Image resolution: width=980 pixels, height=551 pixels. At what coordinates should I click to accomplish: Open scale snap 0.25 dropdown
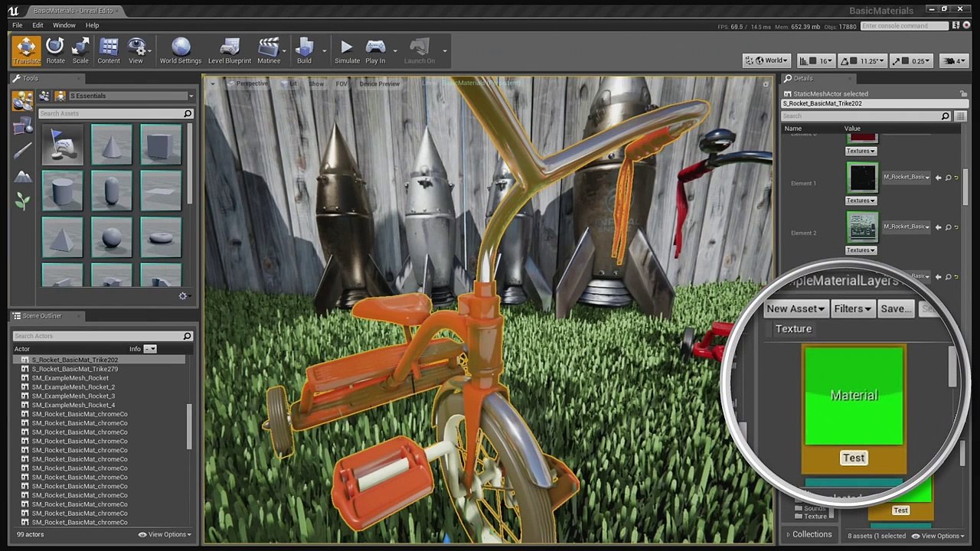click(920, 60)
